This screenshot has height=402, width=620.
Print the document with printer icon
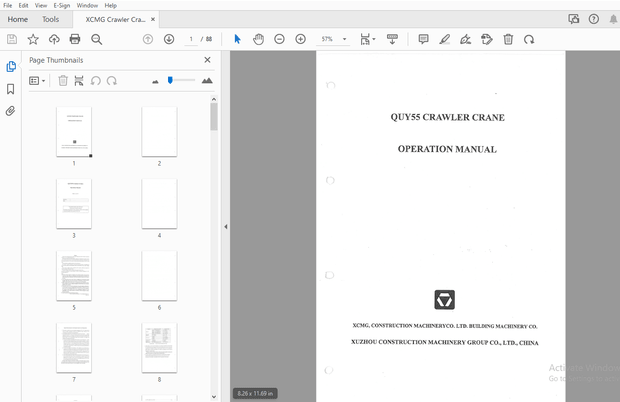tap(75, 39)
